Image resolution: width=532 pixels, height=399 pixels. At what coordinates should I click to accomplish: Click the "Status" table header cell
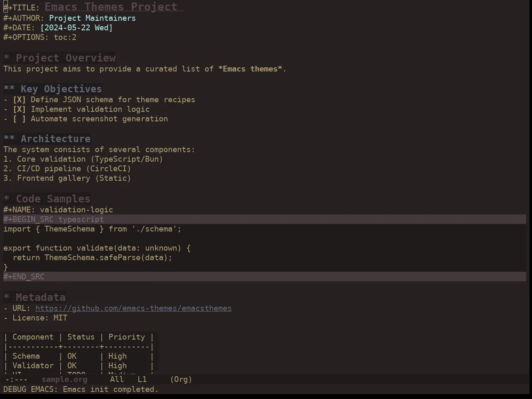coord(81,337)
